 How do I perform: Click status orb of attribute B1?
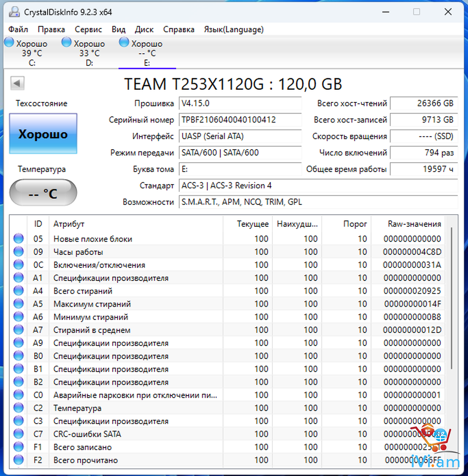pyautogui.click(x=19, y=369)
